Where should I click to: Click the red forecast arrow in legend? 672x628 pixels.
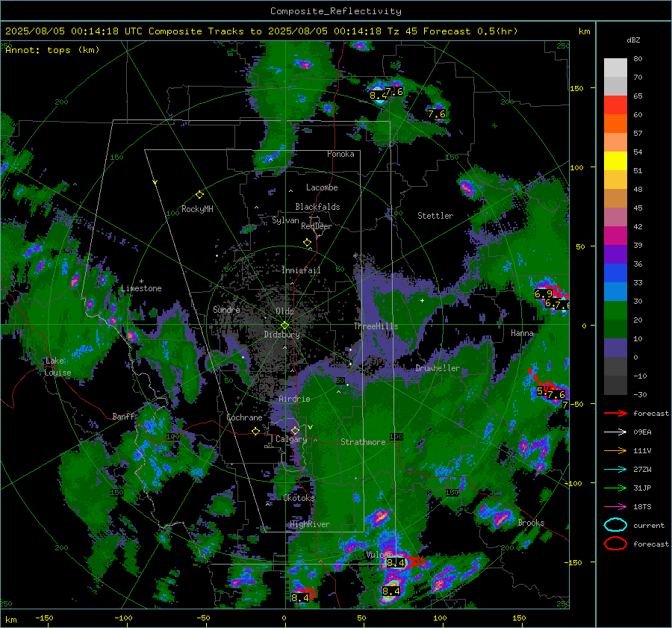click(615, 413)
